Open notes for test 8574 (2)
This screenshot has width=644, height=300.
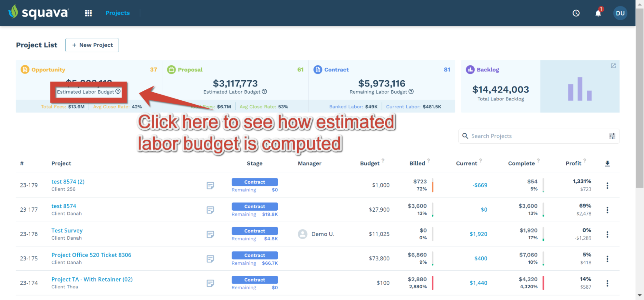(210, 185)
